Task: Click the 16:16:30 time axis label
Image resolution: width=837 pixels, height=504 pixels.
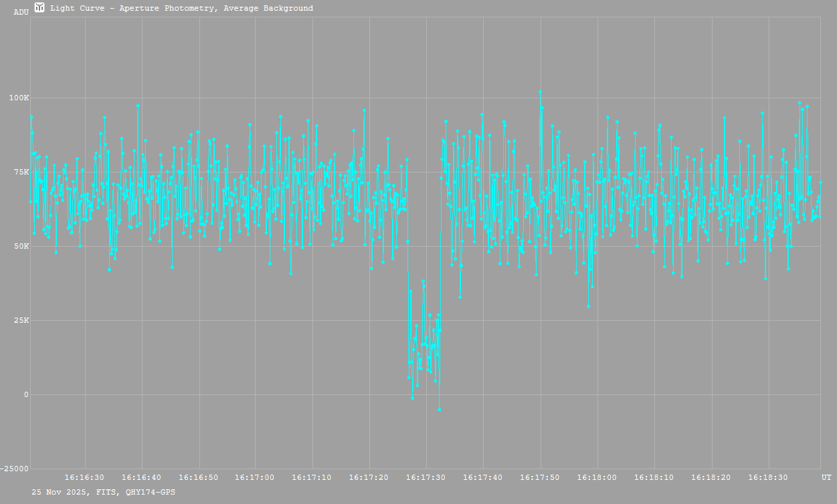Action: click(x=84, y=478)
